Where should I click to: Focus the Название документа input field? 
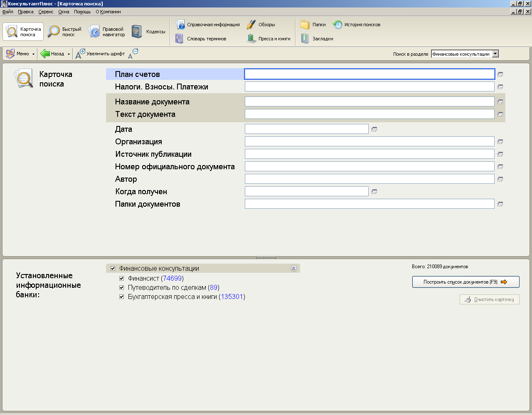coord(369,101)
